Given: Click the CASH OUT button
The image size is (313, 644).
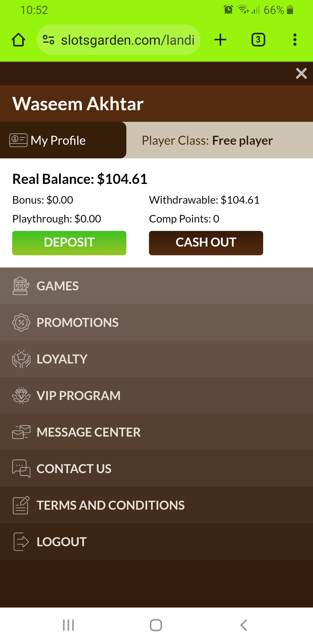Looking at the screenshot, I should pos(206,243).
